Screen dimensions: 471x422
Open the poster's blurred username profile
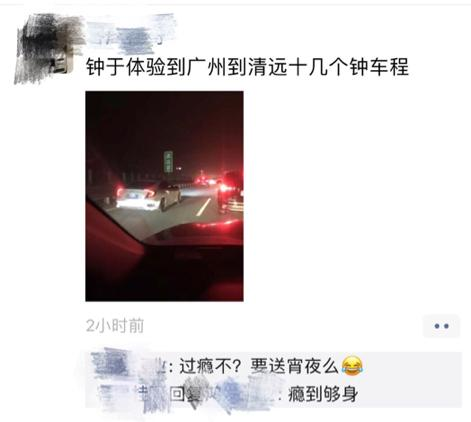[130, 35]
